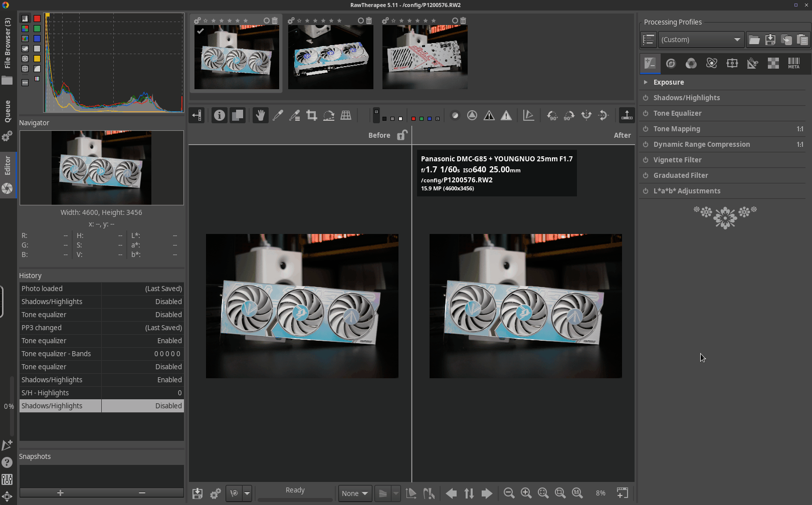
Task: Toggle green channel in histogram
Action: [x=37, y=29]
